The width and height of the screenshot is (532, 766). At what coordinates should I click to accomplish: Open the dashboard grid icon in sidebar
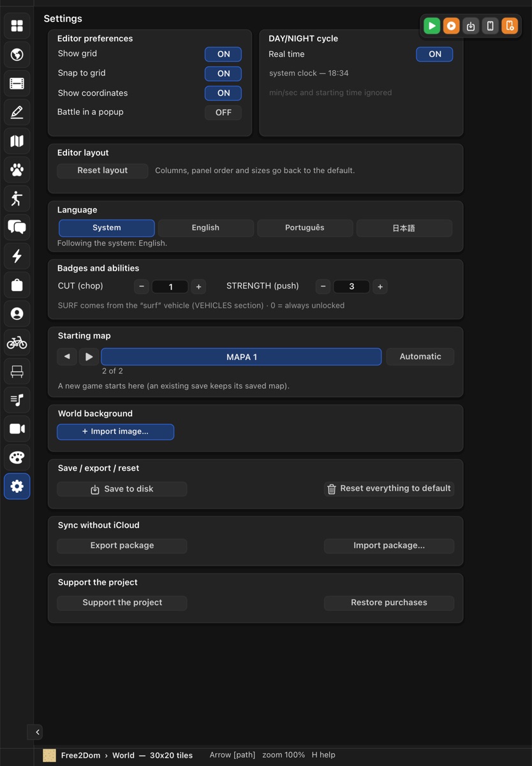click(17, 26)
